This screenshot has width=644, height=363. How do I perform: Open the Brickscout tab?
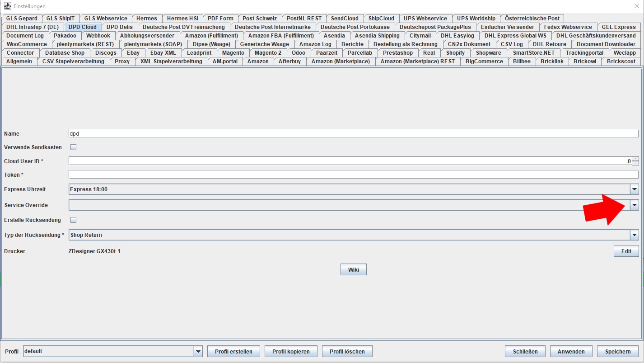pos(621,61)
